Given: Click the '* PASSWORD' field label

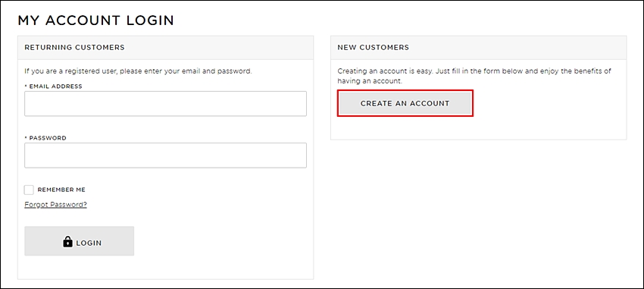Looking at the screenshot, I should [x=45, y=138].
